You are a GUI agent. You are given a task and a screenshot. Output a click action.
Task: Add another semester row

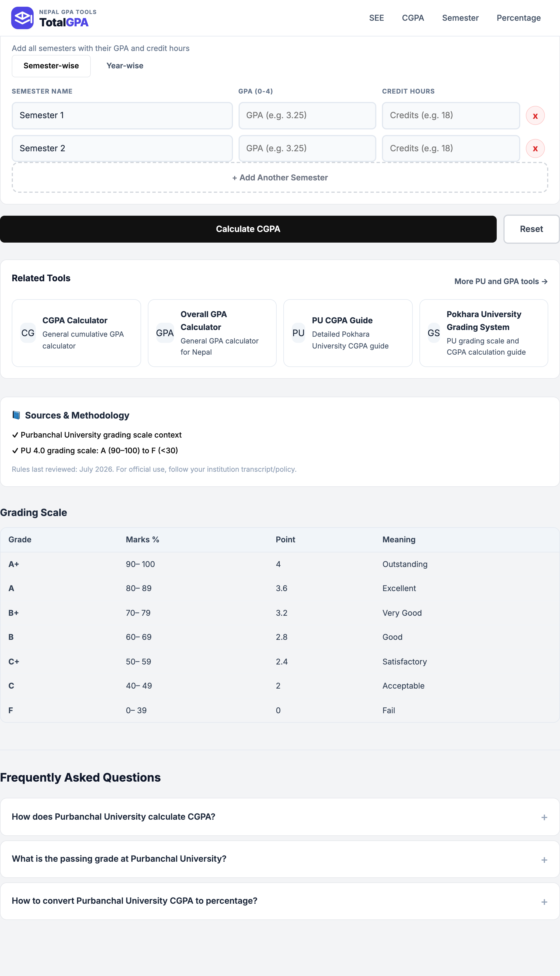[x=280, y=177]
